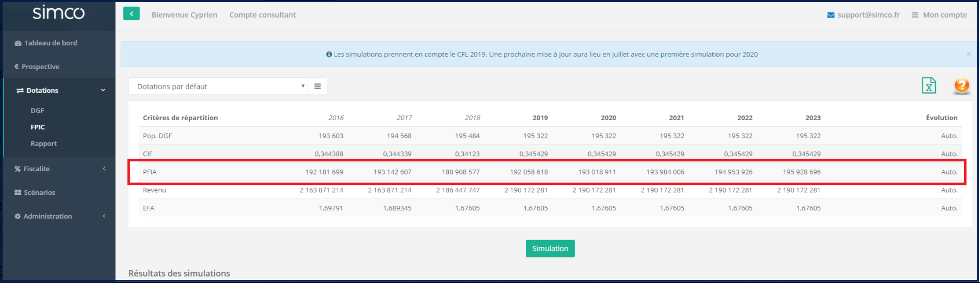Click the support email envelope icon
This screenshot has width=980, height=283.
click(831, 15)
